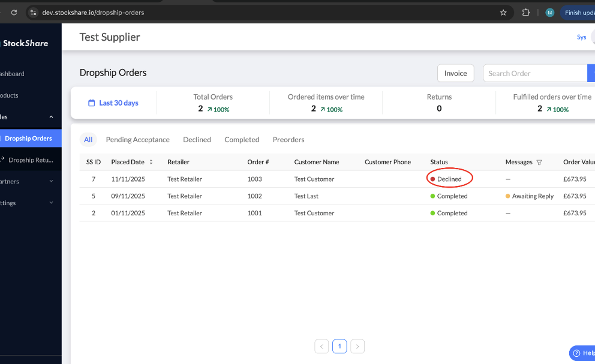Click the Messages column filter icon
The image size is (595, 364).
tap(539, 163)
